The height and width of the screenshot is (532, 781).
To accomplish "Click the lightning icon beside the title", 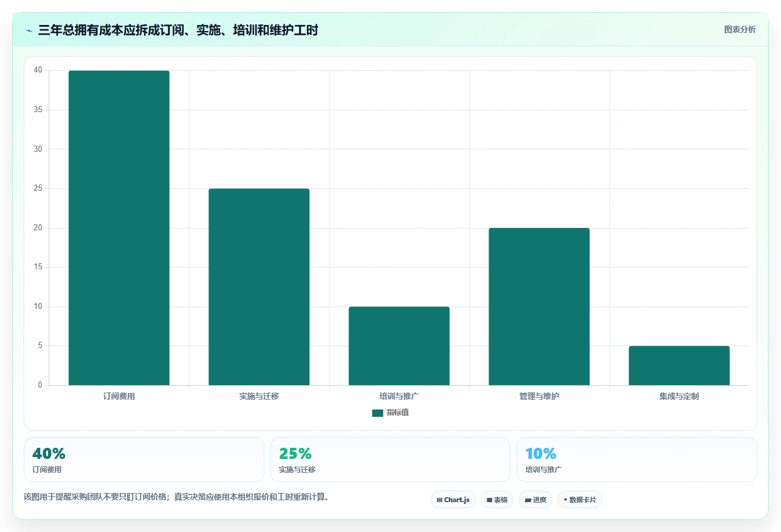I will click(x=29, y=30).
